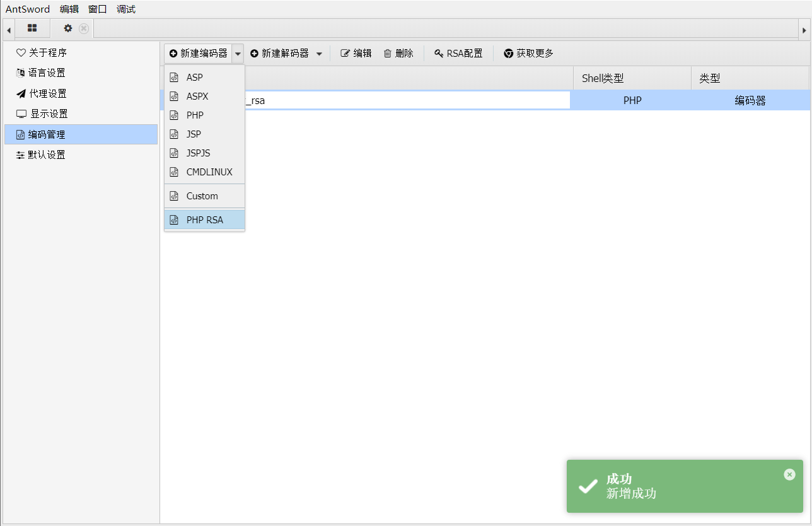
Task: Click the checkmark icon in the success toast
Action: click(x=588, y=486)
